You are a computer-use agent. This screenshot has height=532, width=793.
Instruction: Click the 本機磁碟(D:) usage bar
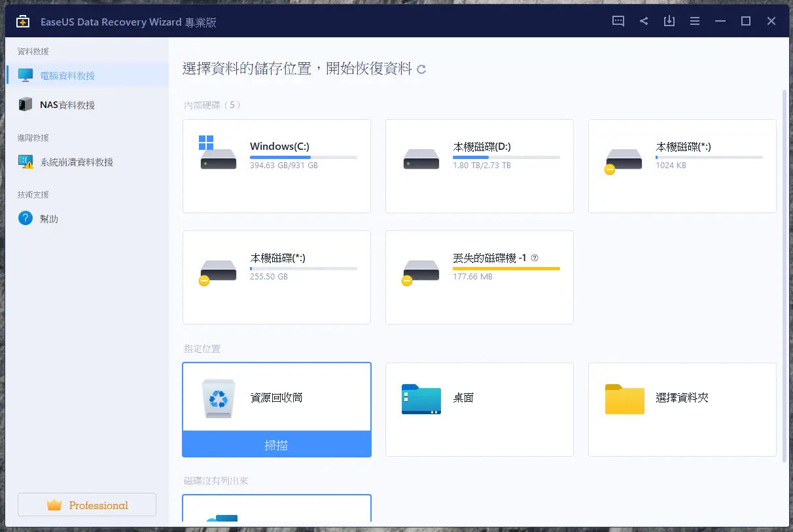[506, 158]
